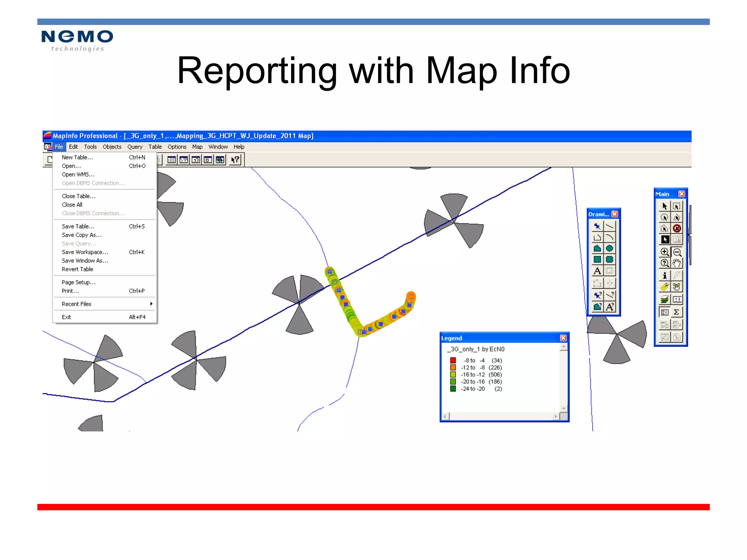
Task: Choose Close Table... entry
Action: [x=105, y=196]
